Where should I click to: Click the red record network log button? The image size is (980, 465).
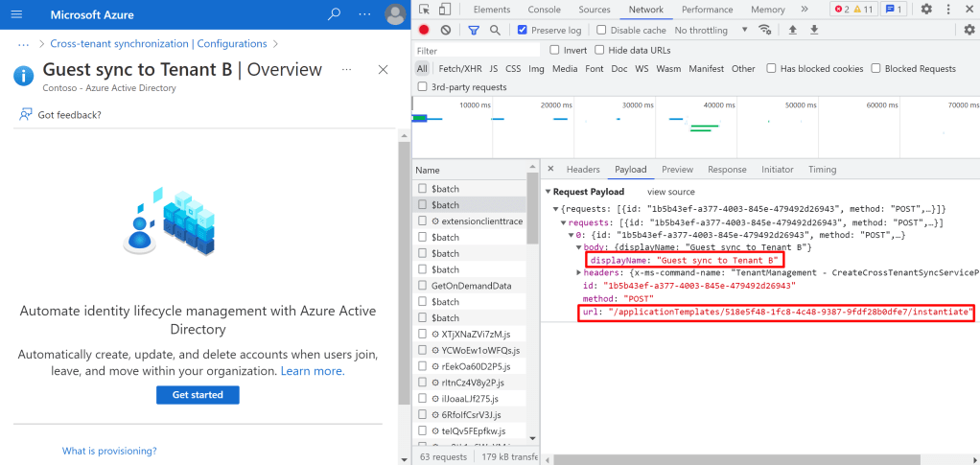coord(424,30)
